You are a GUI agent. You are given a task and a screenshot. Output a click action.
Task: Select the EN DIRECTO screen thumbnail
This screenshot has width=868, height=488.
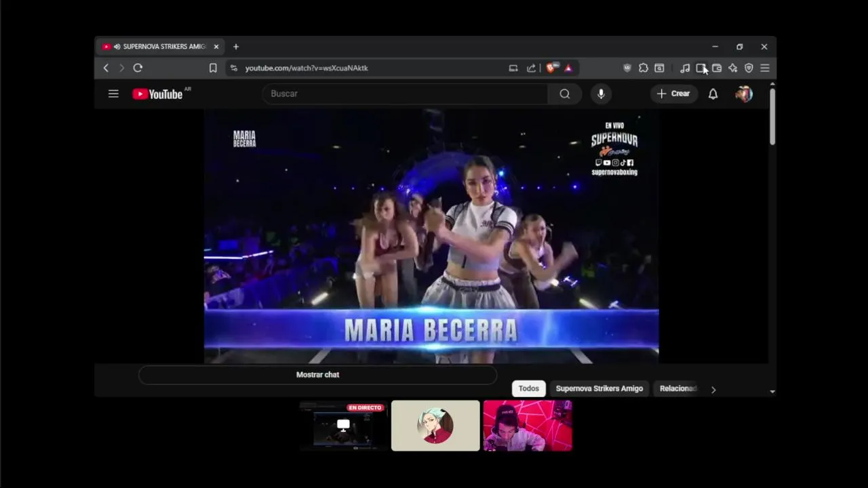[x=343, y=426]
